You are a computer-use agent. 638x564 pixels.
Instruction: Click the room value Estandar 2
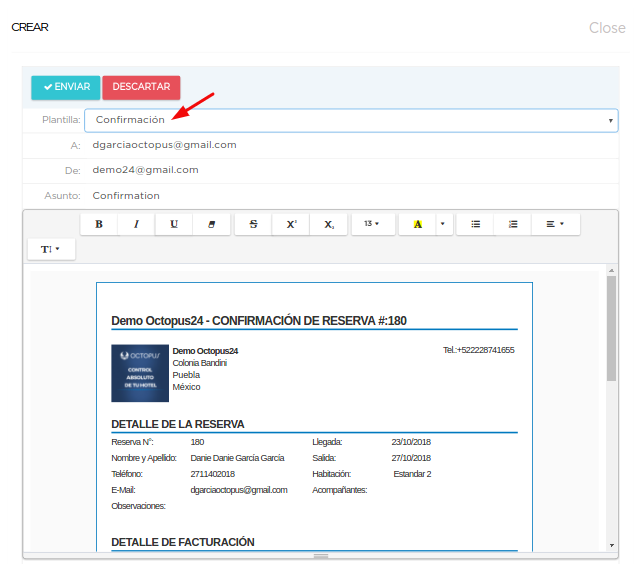[x=412, y=474]
